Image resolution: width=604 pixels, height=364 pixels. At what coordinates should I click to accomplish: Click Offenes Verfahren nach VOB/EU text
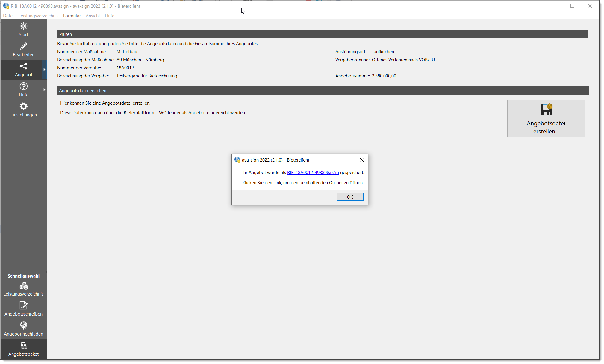coord(403,60)
